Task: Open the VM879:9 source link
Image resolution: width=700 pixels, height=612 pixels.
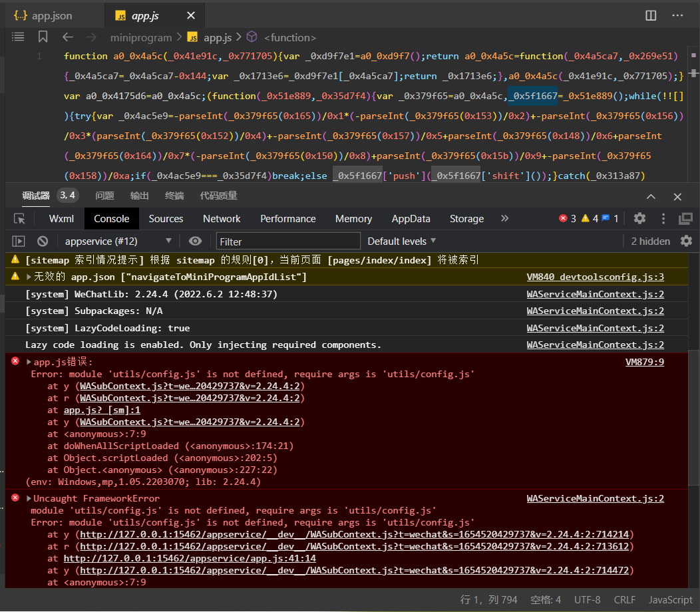Action: click(x=645, y=362)
